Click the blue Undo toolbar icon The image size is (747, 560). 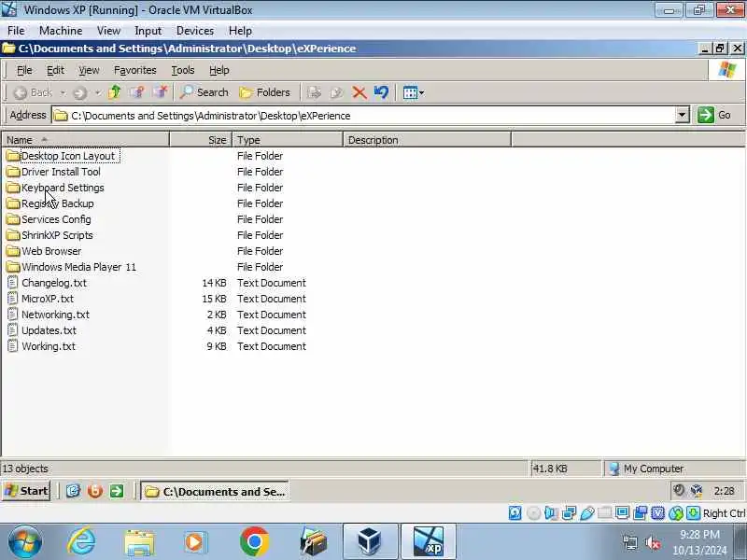coord(382,91)
